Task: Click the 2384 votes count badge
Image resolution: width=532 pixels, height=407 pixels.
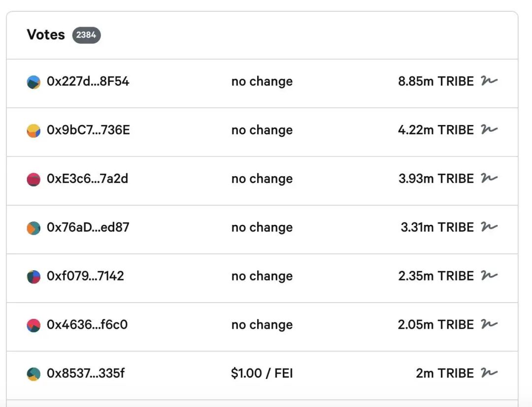Action: click(86, 35)
